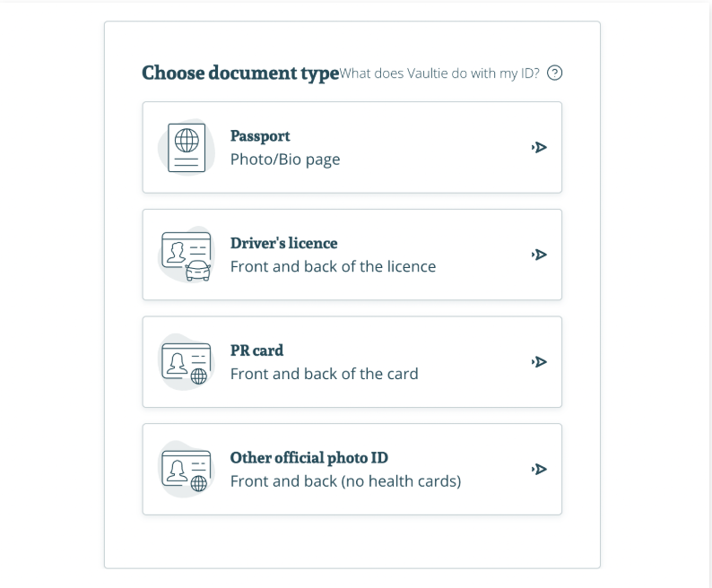Click the arrow in Other official photo ID row
The image size is (712, 588).
[x=539, y=469]
